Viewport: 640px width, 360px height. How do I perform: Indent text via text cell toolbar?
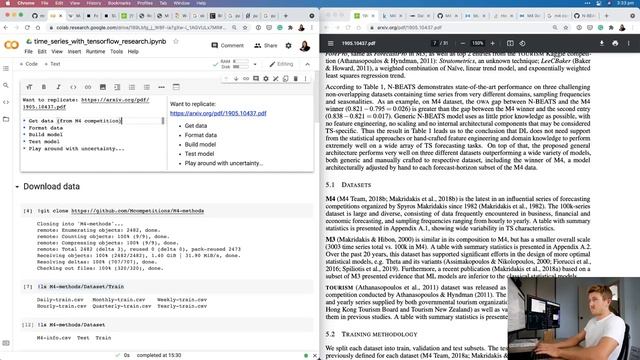[x=117, y=87]
